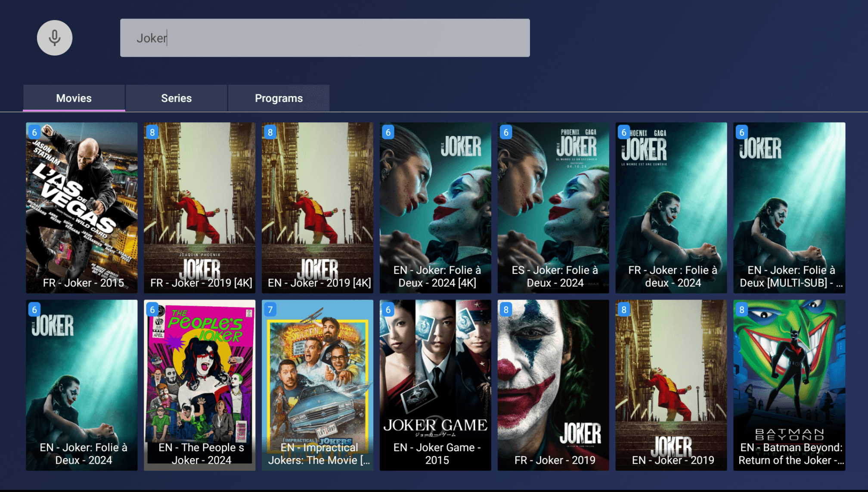Open EN - Joker: Folie à Deux - 2024
The image size is (868, 492).
(82, 385)
